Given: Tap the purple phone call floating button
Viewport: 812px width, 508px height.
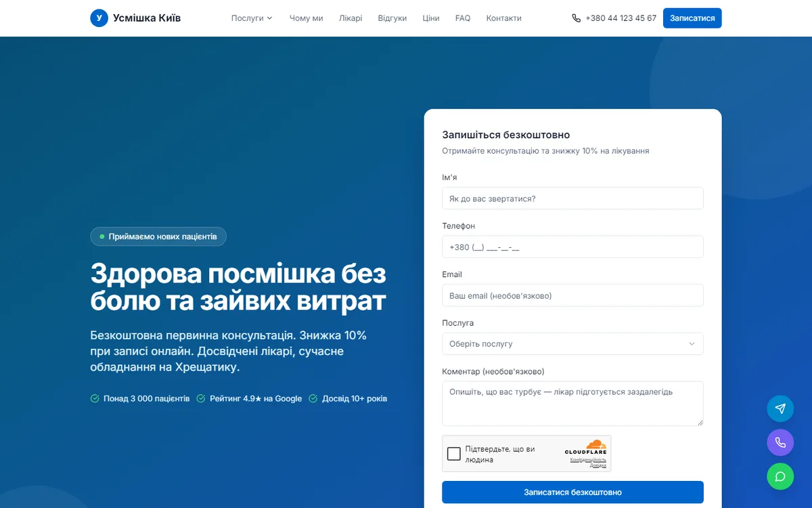Looking at the screenshot, I should [780, 442].
